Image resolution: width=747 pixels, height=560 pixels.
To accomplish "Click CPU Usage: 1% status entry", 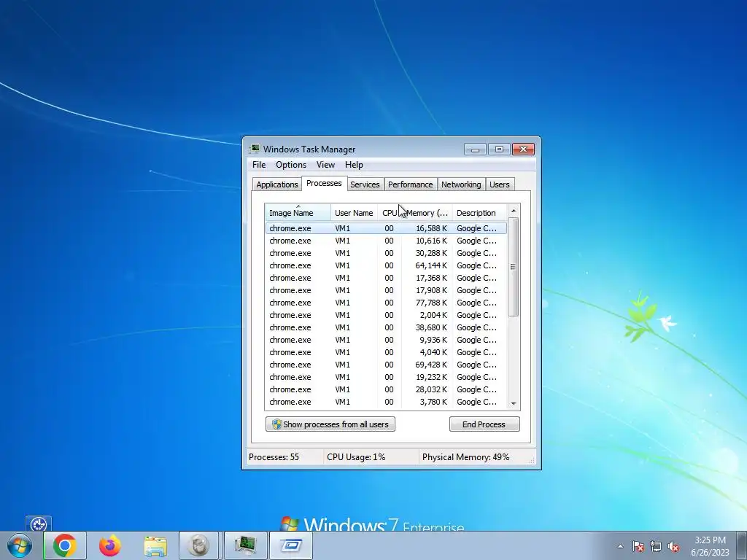I will pos(356,457).
